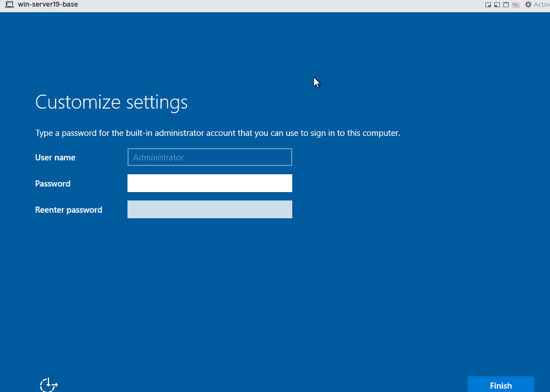The width and height of the screenshot is (550, 392).
Task: Click the "Customize settings" heading
Action: tap(111, 102)
